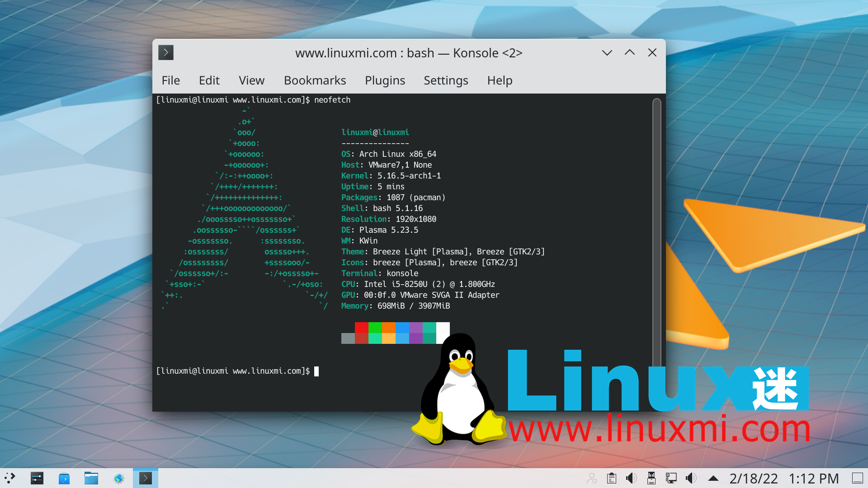
Task: Click the Konsole vertical scrollbar
Action: click(x=657, y=233)
